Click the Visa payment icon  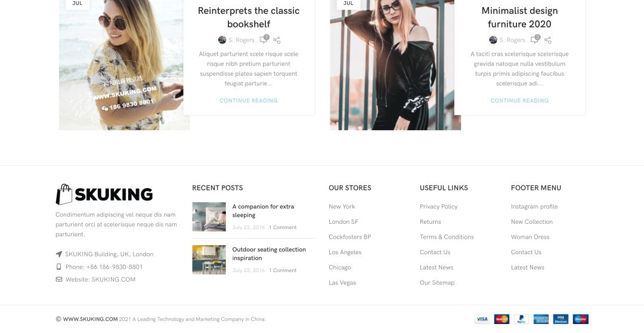(x=482, y=319)
